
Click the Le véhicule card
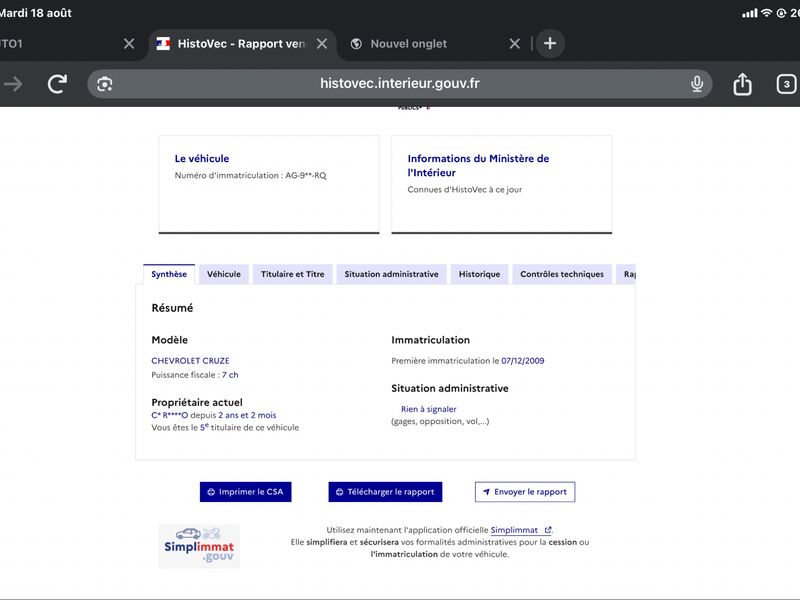[x=269, y=184]
